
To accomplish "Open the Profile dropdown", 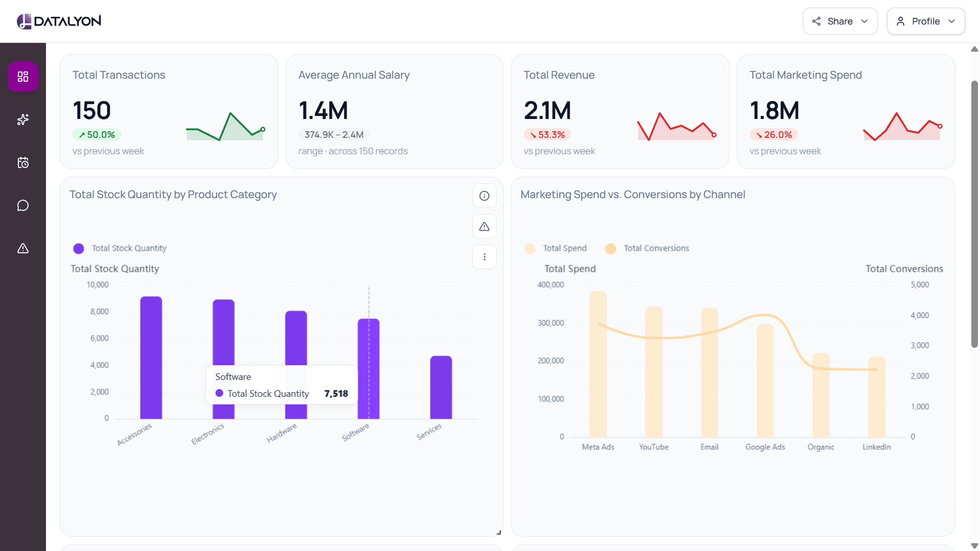I will [925, 21].
